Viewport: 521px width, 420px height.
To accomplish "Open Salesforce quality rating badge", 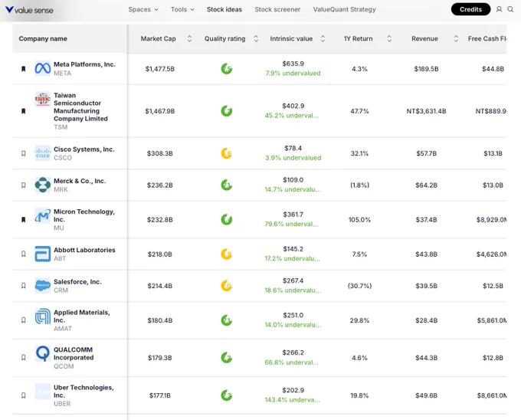I will click(227, 286).
